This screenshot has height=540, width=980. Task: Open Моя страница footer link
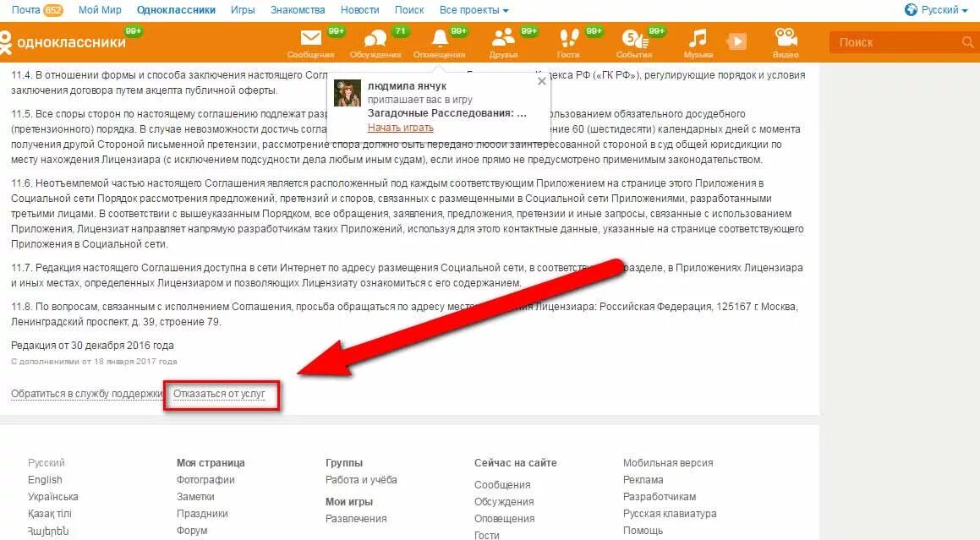pyautogui.click(x=211, y=463)
